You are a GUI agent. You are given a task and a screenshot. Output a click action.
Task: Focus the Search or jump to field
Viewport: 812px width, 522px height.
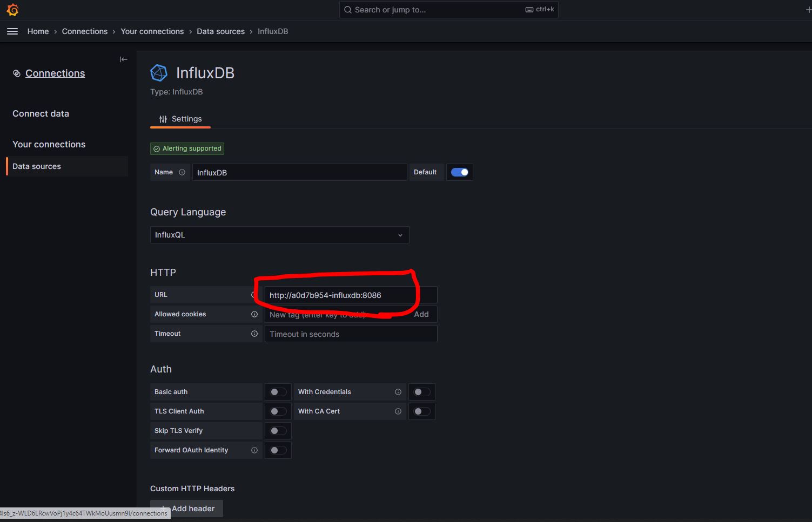coord(448,10)
